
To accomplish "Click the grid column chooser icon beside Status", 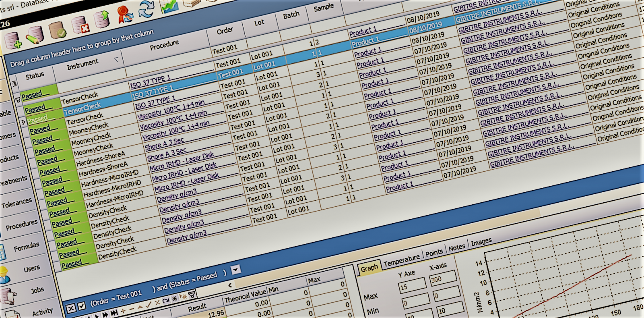I will (x=14, y=83).
